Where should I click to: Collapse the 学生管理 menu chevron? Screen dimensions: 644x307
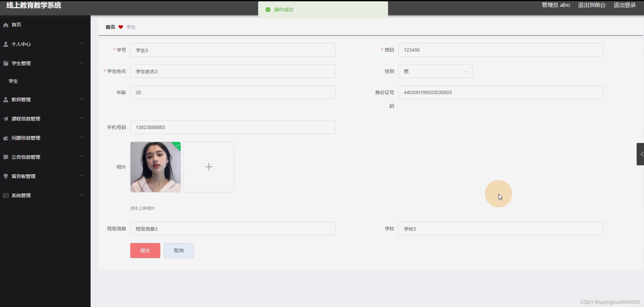(82, 63)
